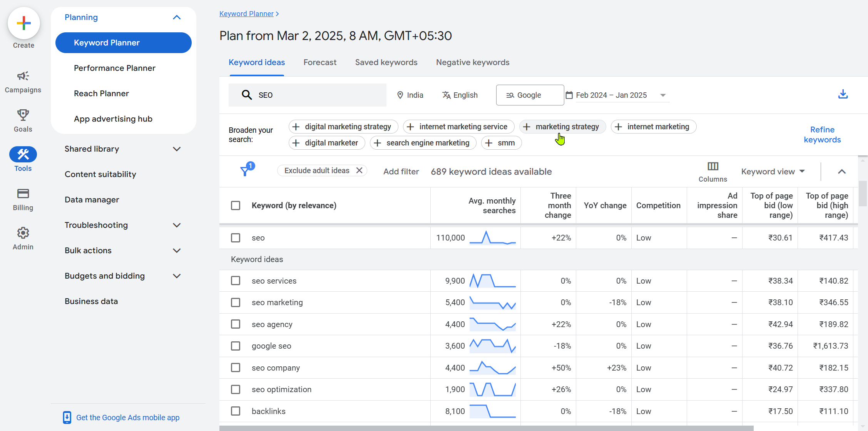Click the seo row trend sparkline
868x431 pixels.
pyautogui.click(x=492, y=238)
